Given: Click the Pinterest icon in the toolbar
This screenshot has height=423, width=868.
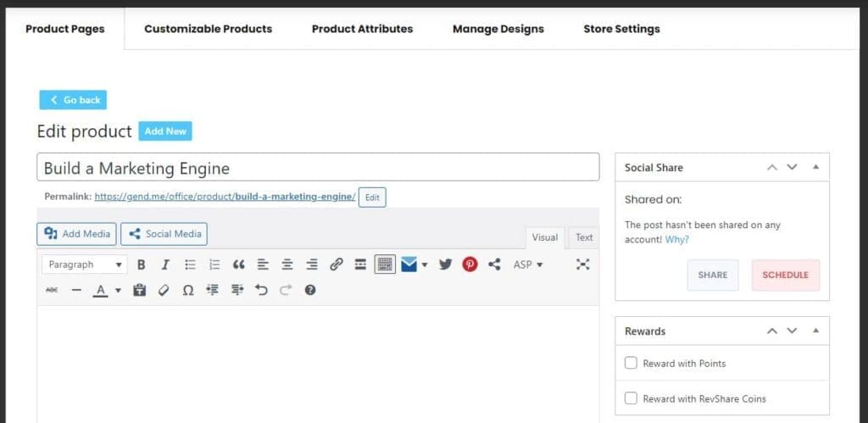Looking at the screenshot, I should (470, 264).
